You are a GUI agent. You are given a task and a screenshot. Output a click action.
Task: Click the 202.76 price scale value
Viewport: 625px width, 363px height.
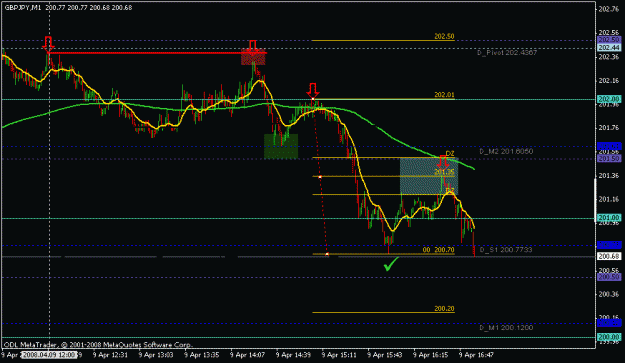click(x=609, y=10)
